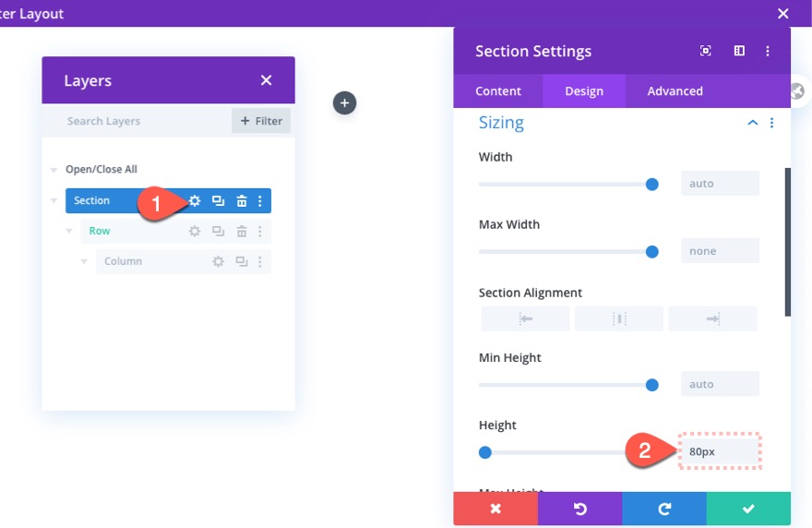Expand Section Settings to fullscreen
The width and height of the screenshot is (812, 528).
pyautogui.click(x=705, y=51)
